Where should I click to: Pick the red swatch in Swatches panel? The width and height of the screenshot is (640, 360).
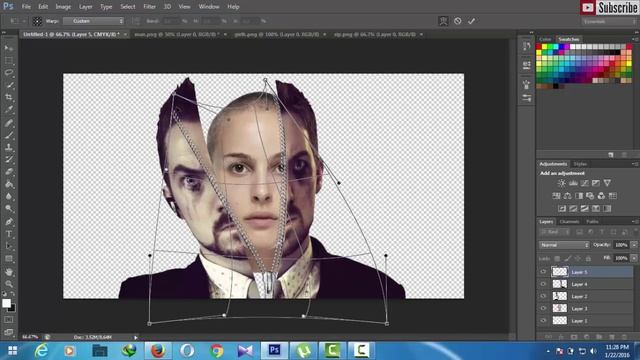click(x=539, y=47)
